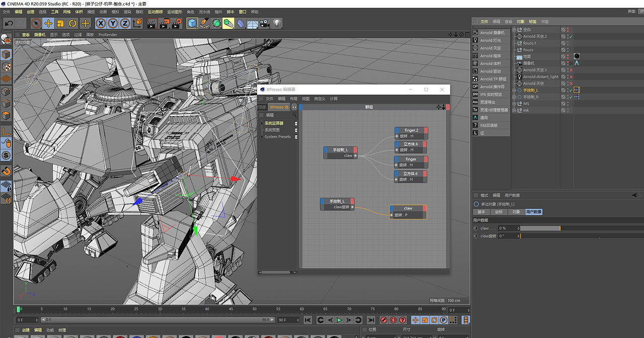This screenshot has width=644, height=338.
Task: Expand 手控制_L object in tree
Action: pos(514,90)
